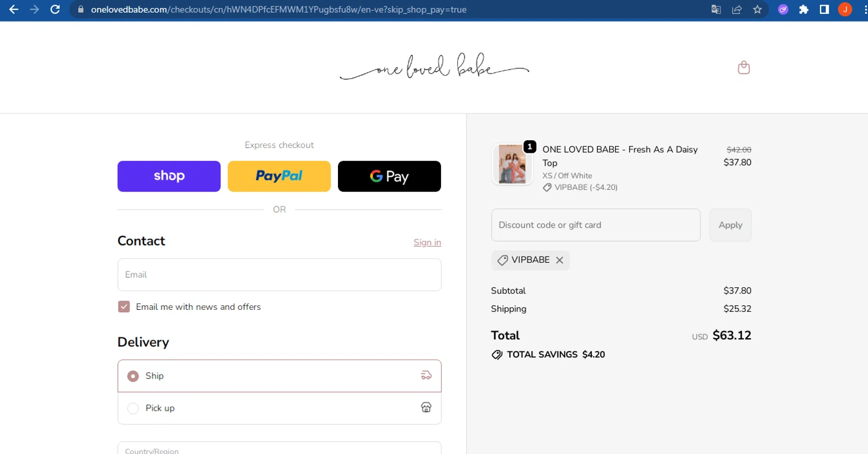Click the Delivery heading
This screenshot has width=868, height=454.
click(144, 342)
